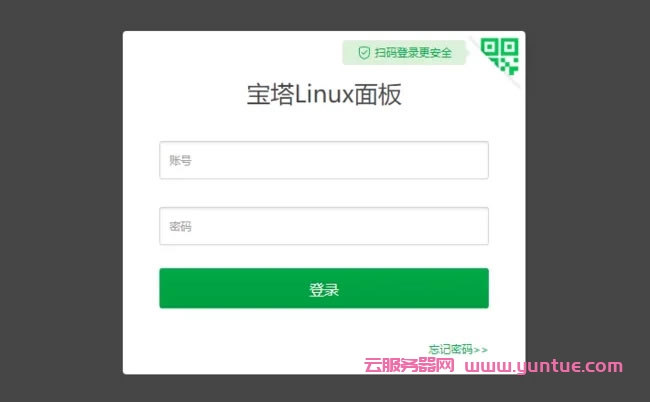This screenshot has height=402, width=650.
Task: Click the light green scan-login hint bubble
Action: tap(404, 53)
